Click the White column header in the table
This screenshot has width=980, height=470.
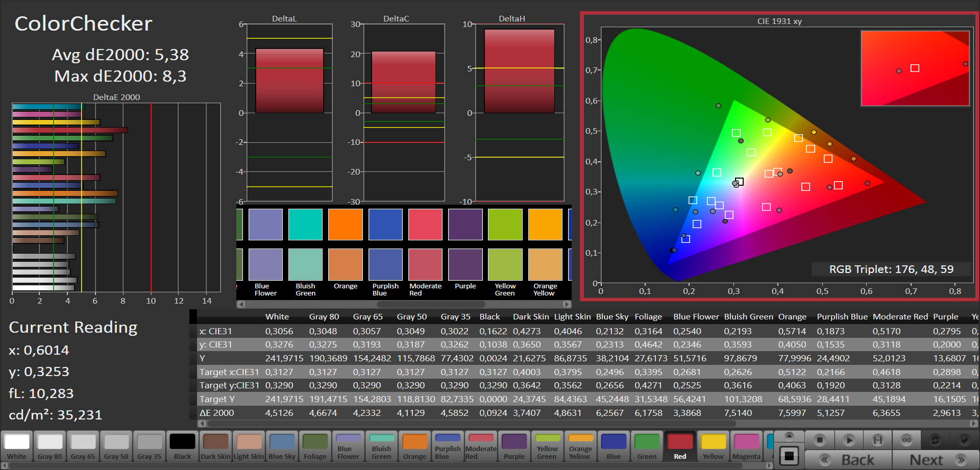point(277,317)
